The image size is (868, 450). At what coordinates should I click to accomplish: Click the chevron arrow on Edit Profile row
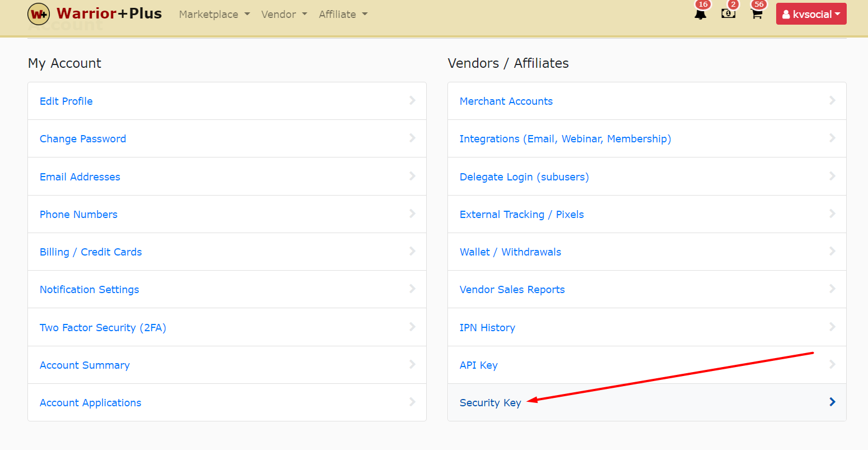[412, 100]
